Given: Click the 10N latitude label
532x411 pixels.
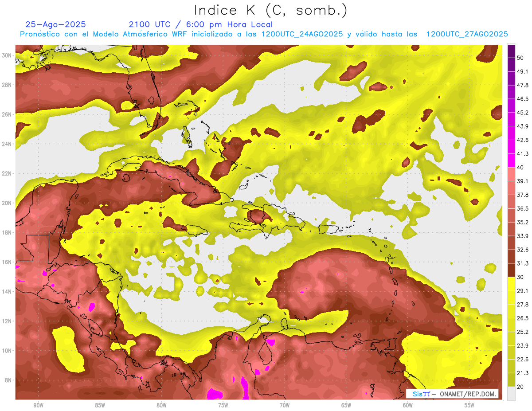Looking at the screenshot, I should pos(7,351).
